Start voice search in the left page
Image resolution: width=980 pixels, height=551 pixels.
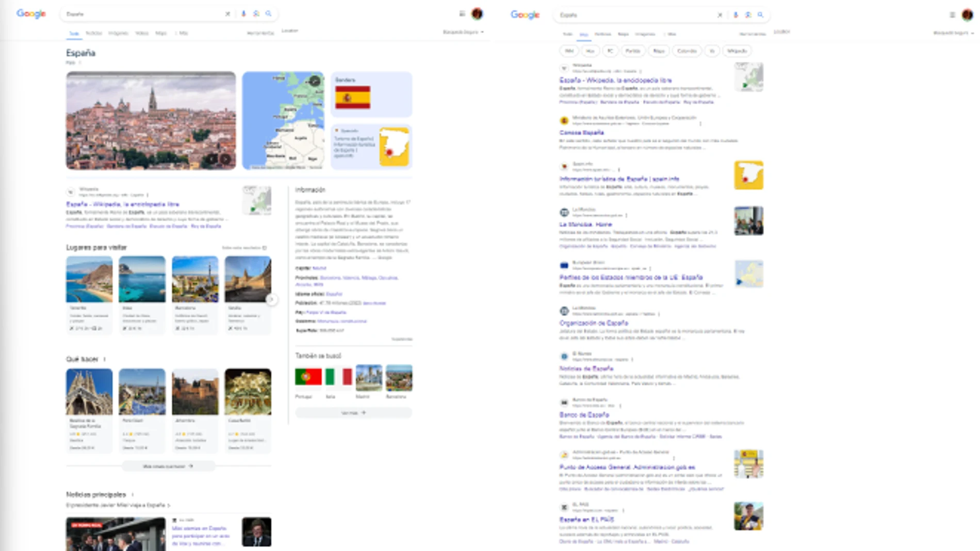(243, 14)
